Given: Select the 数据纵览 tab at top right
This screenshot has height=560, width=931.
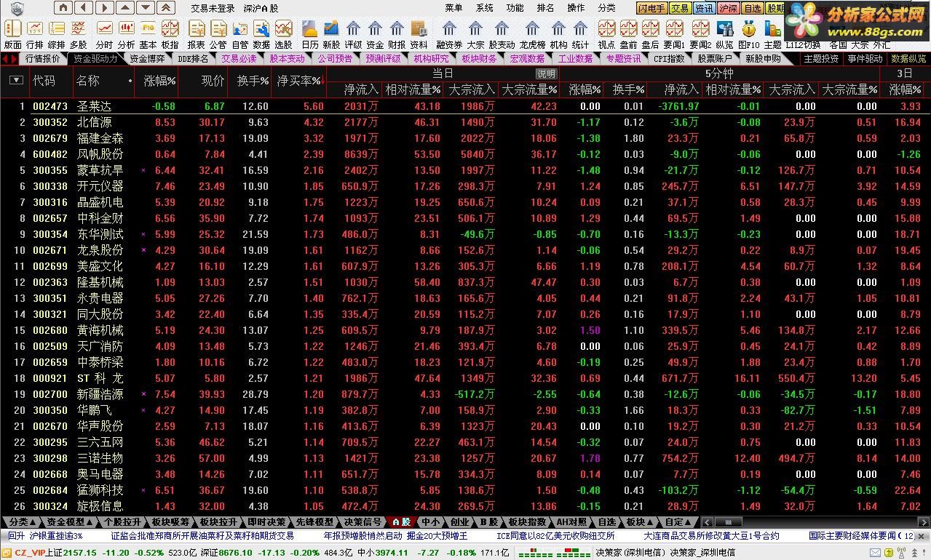Looking at the screenshot, I should pyautogui.click(x=908, y=59).
